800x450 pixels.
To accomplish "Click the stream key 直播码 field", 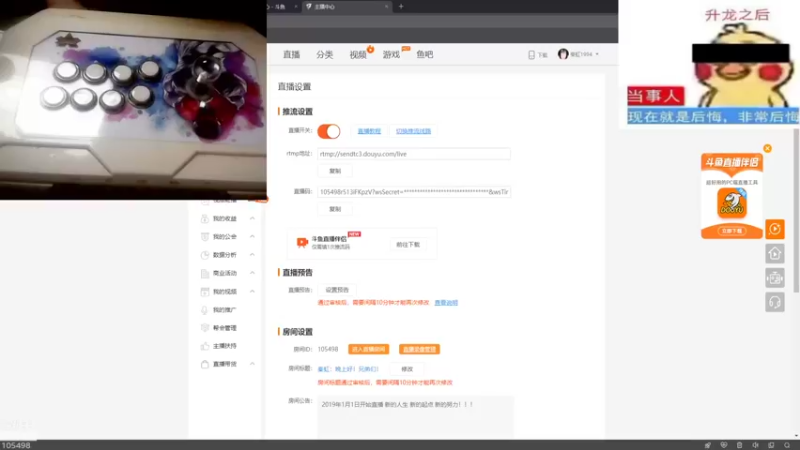I will 413,192.
